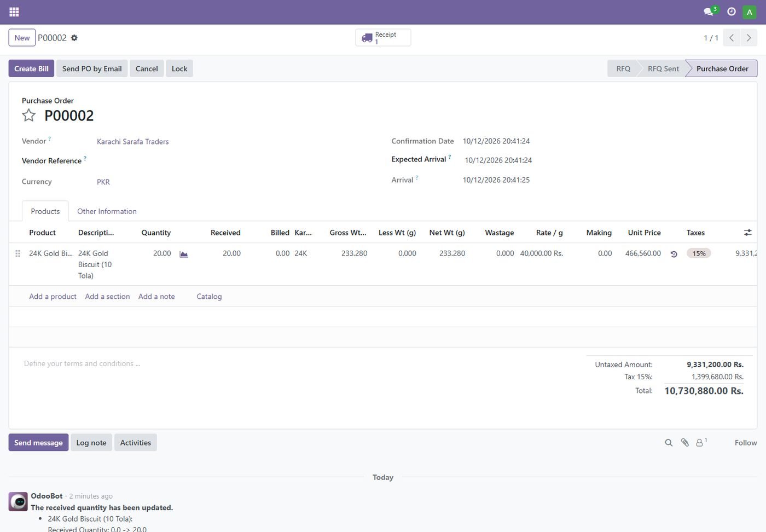Open the forecast chart icon beside quantity
The image size is (766, 532).
coord(184,254)
